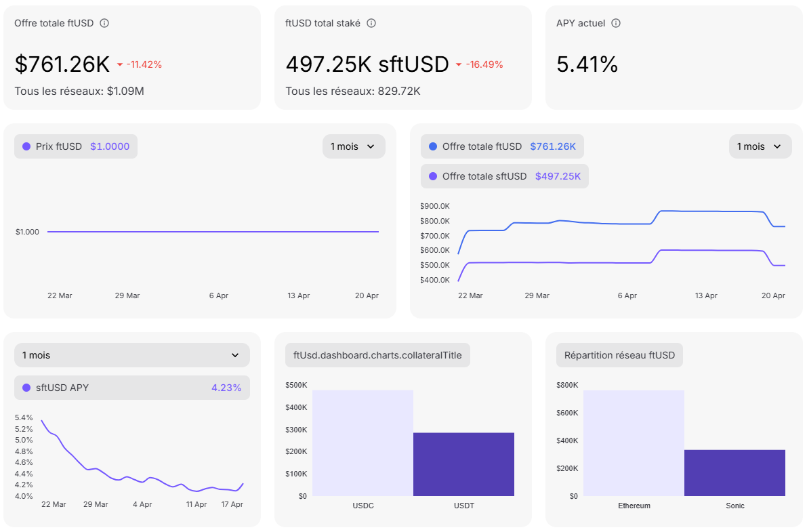The height and width of the screenshot is (532, 807).
Task: Select the Répartition réseau ftUSD title chip
Action: point(619,355)
